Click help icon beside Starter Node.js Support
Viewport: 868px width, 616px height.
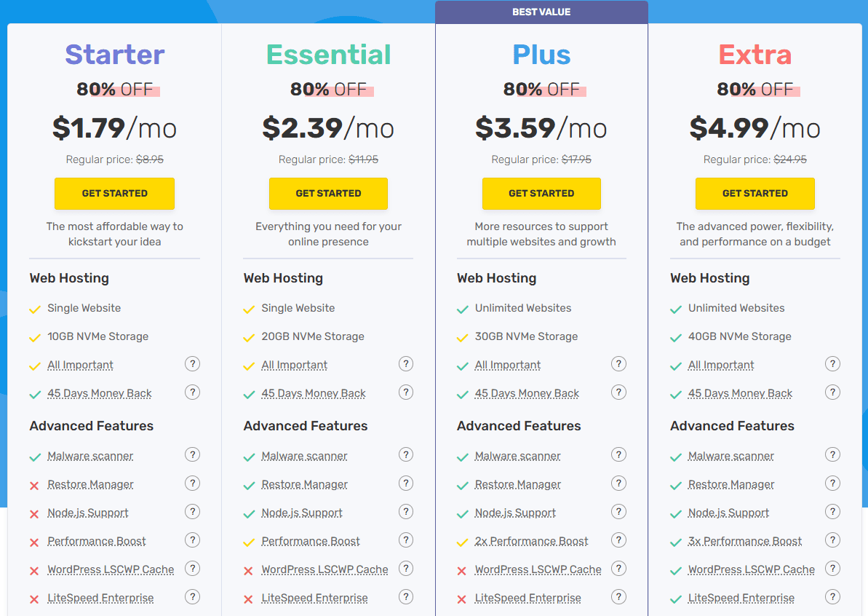click(192, 512)
